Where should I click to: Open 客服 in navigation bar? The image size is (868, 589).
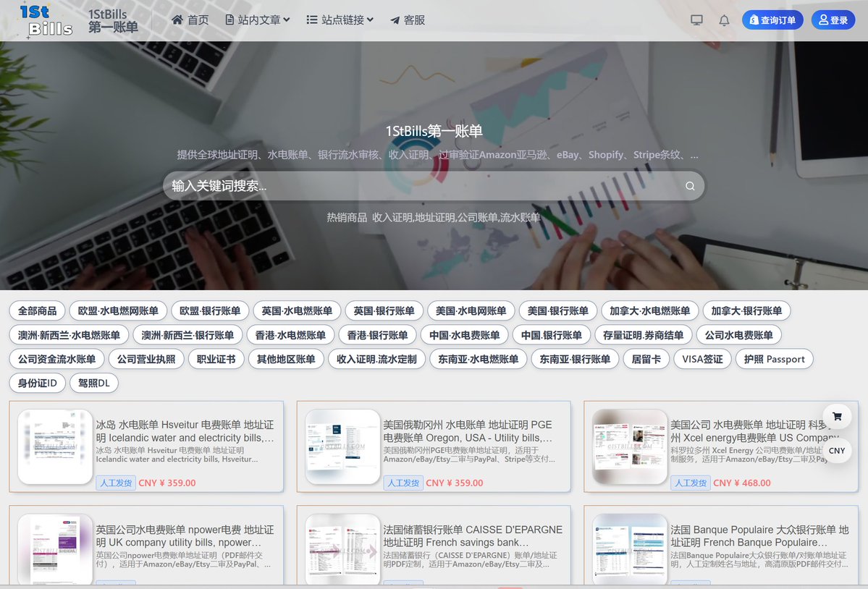point(408,20)
